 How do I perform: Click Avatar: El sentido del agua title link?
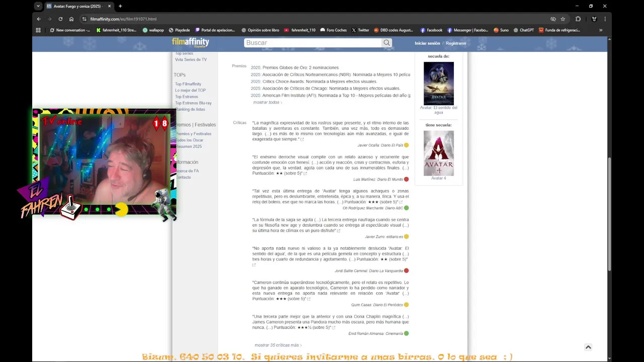pyautogui.click(x=439, y=110)
